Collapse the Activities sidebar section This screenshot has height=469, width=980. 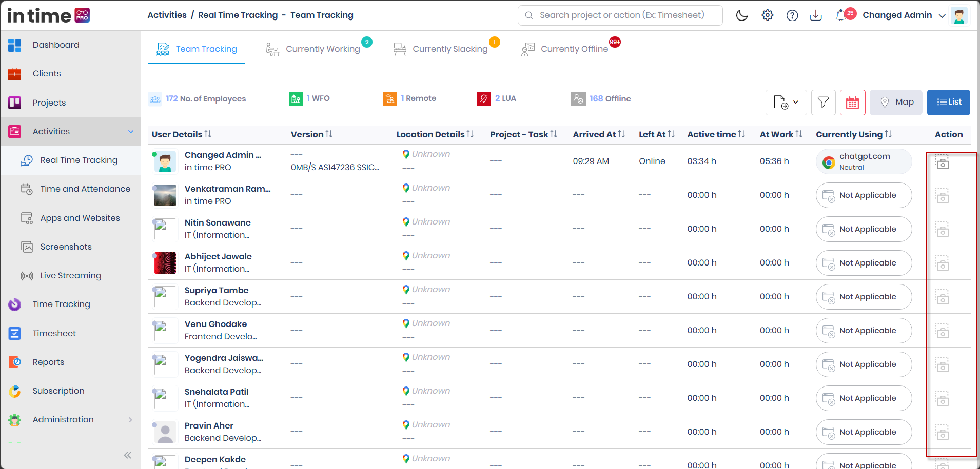(x=131, y=132)
